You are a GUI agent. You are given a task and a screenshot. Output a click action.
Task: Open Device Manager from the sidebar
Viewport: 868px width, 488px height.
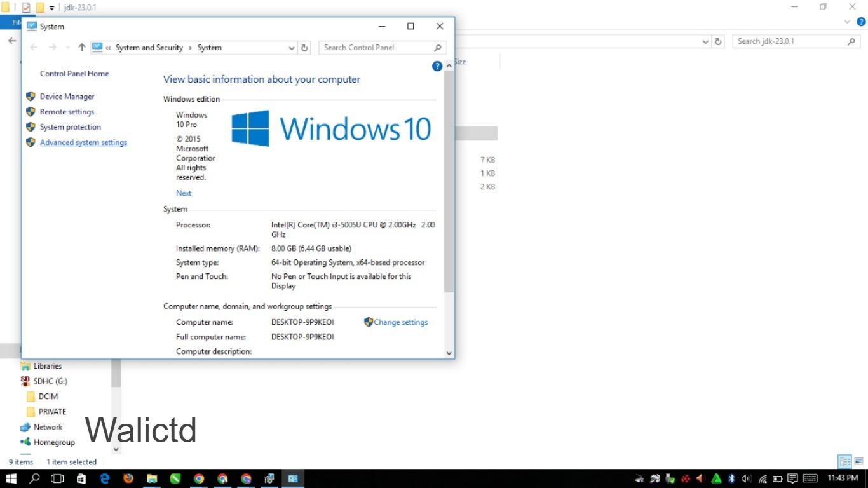click(x=67, y=97)
